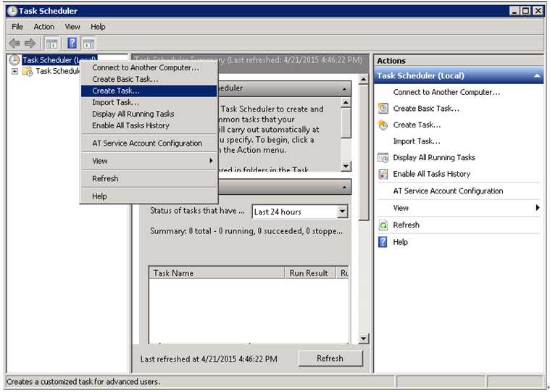
Task: Expand the Task Scheduler Library tree node
Action: (x=14, y=71)
